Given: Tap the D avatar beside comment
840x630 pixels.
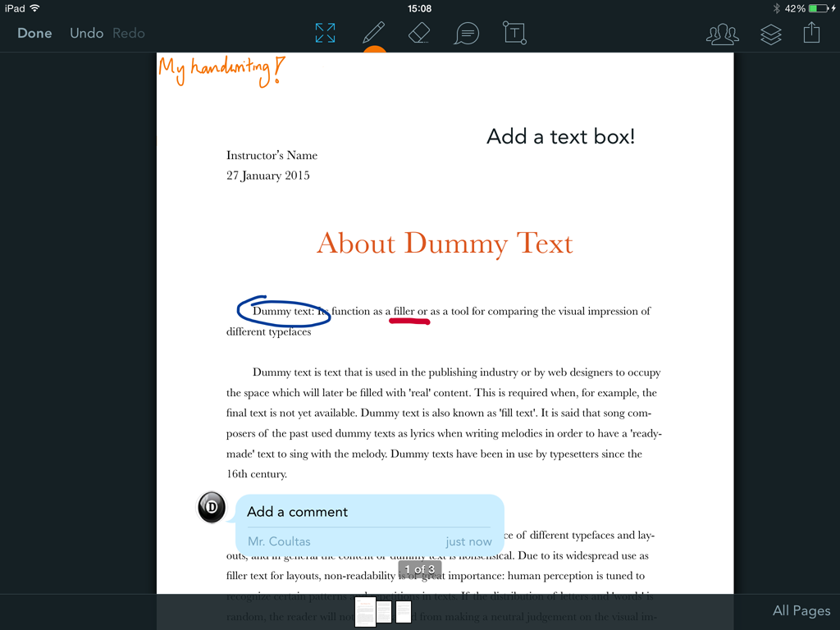Looking at the screenshot, I should pos(212,507).
